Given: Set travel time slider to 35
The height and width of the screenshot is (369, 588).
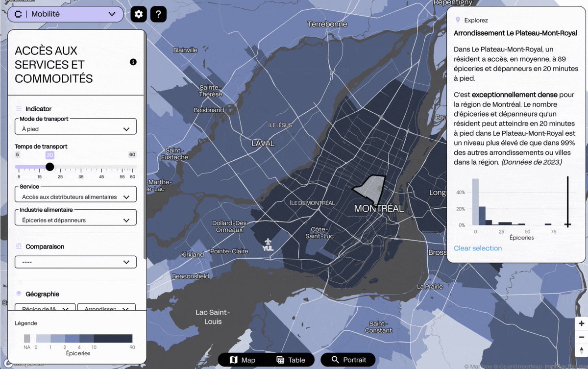Looking at the screenshot, I should tap(81, 167).
